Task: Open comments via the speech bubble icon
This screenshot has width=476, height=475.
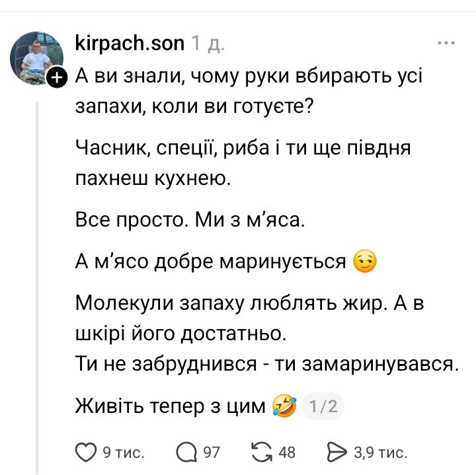Action: point(186,452)
